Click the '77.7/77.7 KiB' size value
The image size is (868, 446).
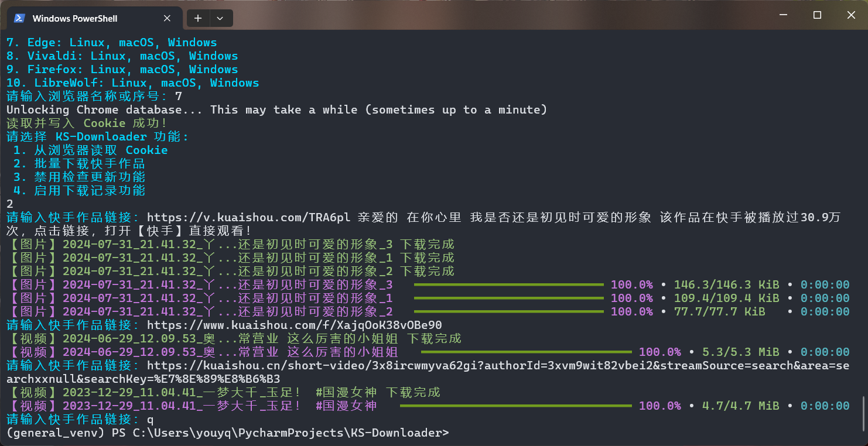pos(719,312)
